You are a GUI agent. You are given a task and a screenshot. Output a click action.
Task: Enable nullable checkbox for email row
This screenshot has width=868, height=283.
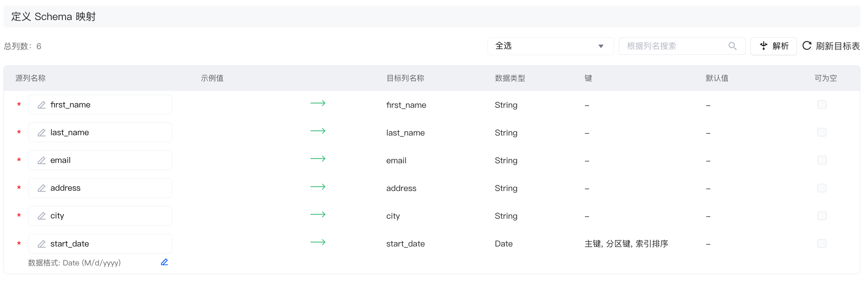[822, 160]
